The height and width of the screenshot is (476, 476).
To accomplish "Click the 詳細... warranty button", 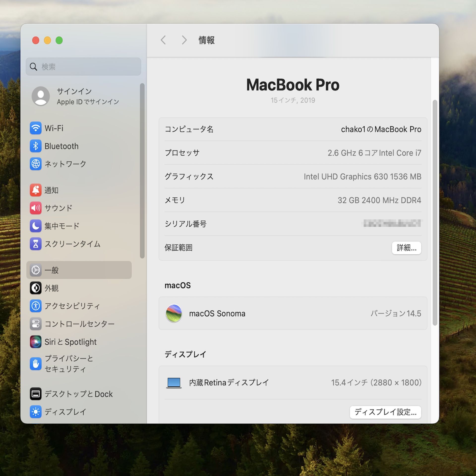I will click(406, 248).
